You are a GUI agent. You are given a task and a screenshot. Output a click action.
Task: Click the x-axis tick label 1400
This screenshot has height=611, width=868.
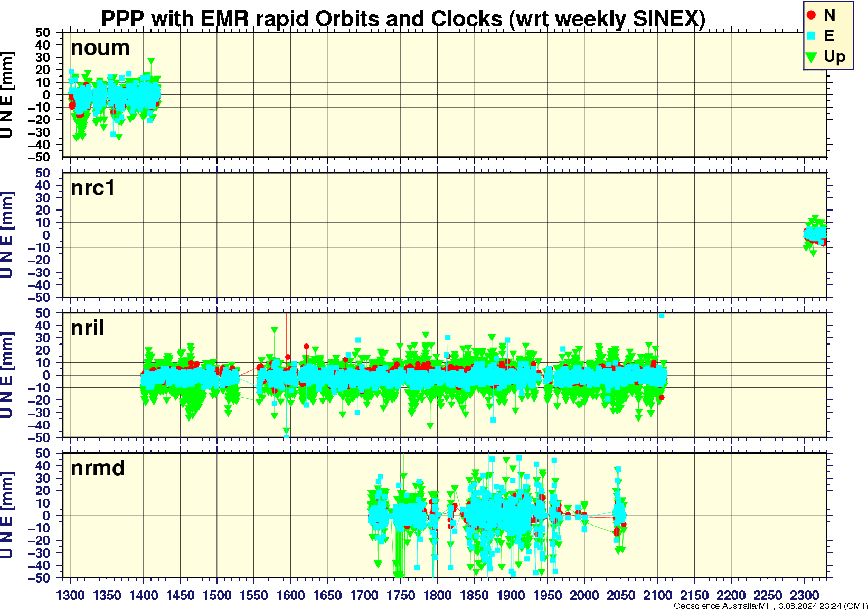144,595
